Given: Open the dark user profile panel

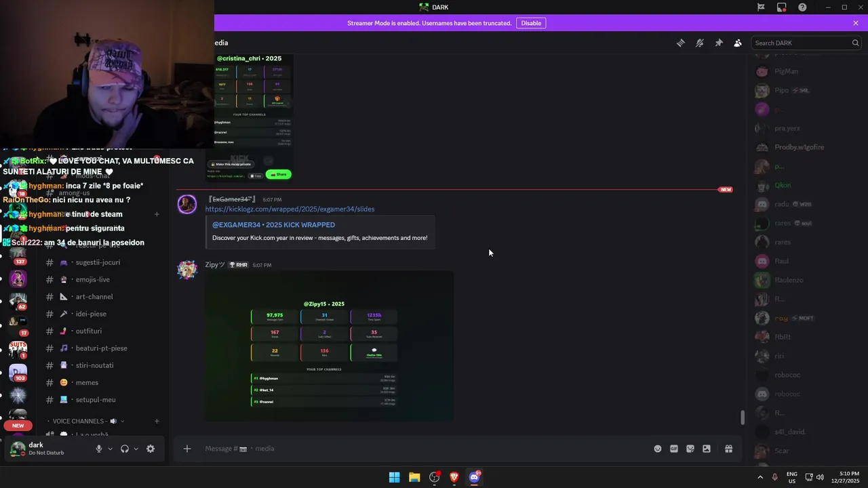Looking at the screenshot, I should [47, 449].
